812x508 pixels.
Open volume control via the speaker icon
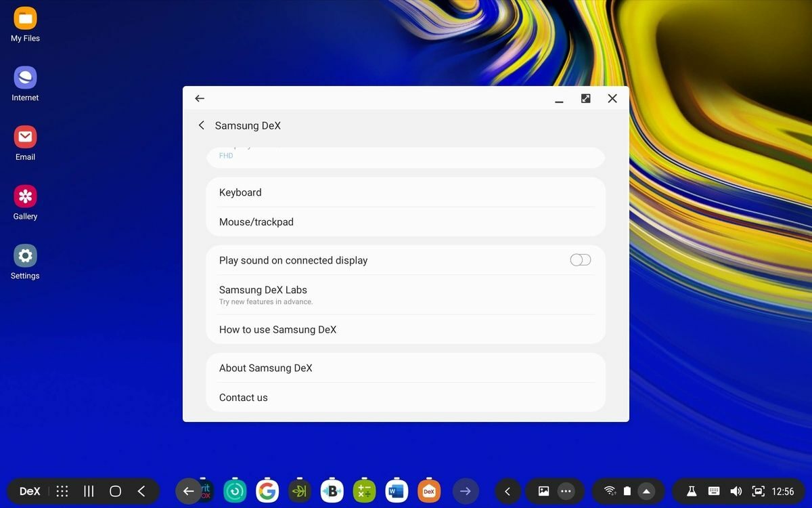tap(736, 491)
